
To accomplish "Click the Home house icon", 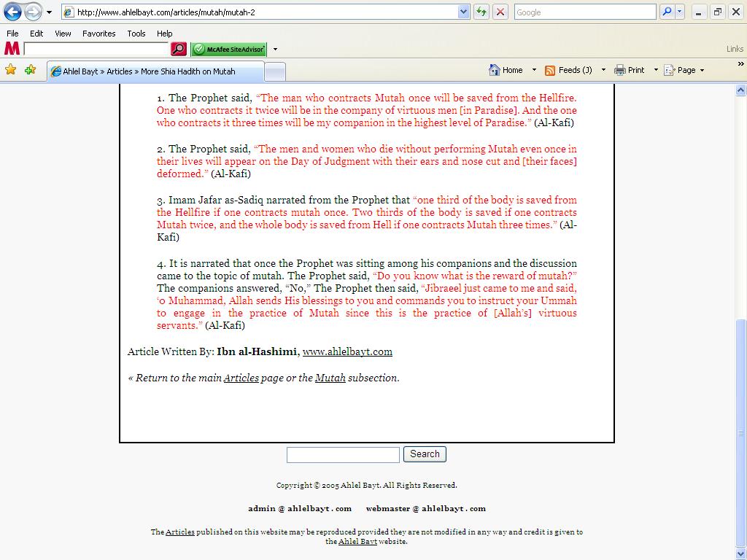I will [x=494, y=70].
